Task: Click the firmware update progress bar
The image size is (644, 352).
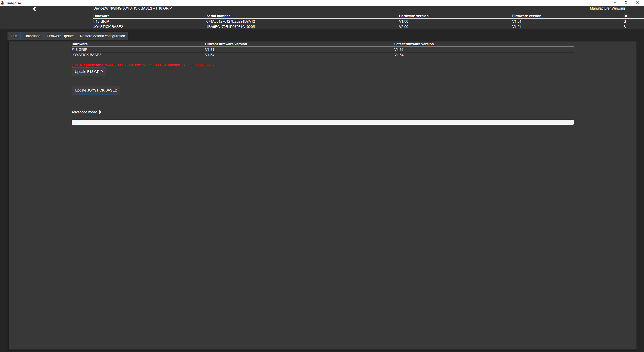Action: [x=323, y=122]
